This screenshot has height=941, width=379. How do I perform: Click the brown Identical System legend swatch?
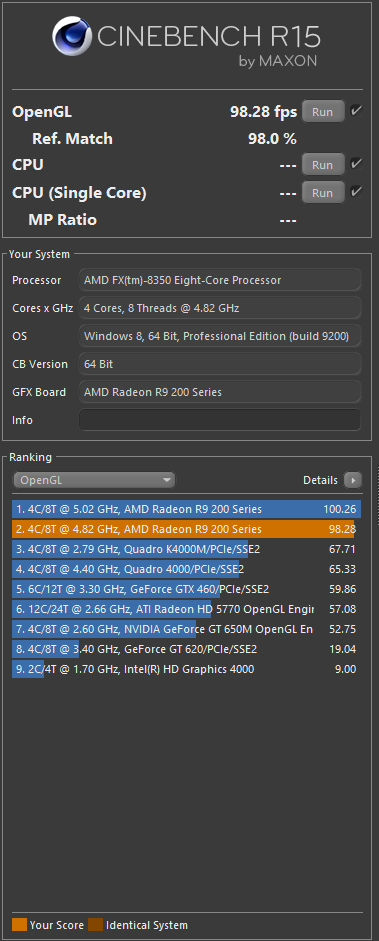click(95, 925)
